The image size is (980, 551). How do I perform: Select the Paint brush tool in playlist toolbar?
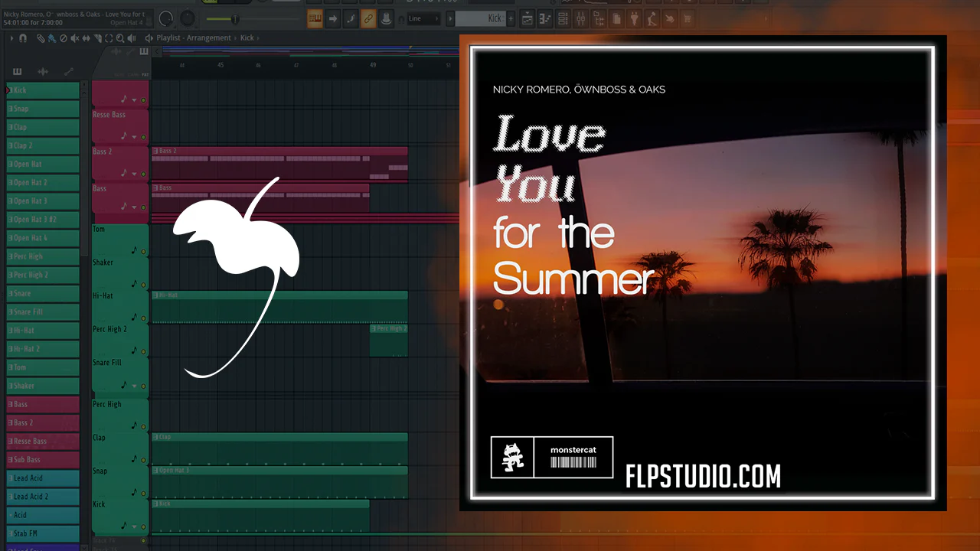[51, 38]
